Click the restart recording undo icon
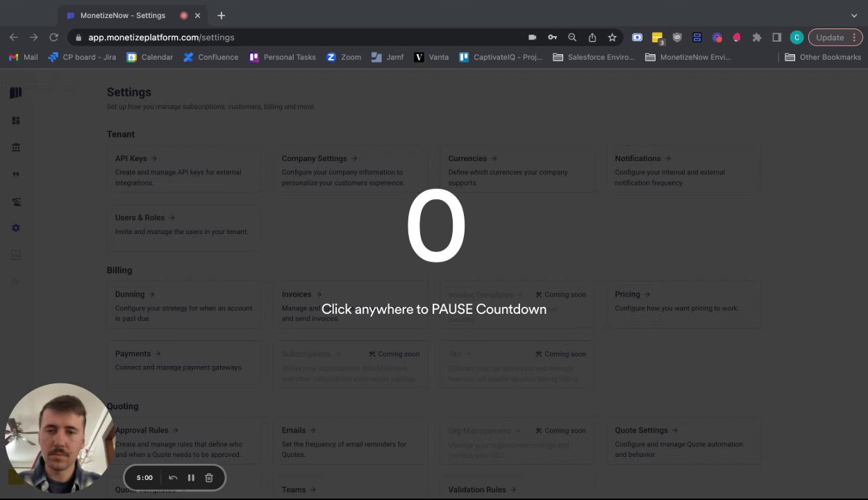 pos(173,478)
